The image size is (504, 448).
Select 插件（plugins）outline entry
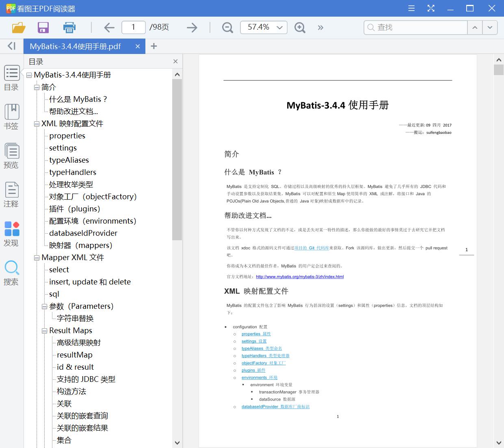click(75, 209)
